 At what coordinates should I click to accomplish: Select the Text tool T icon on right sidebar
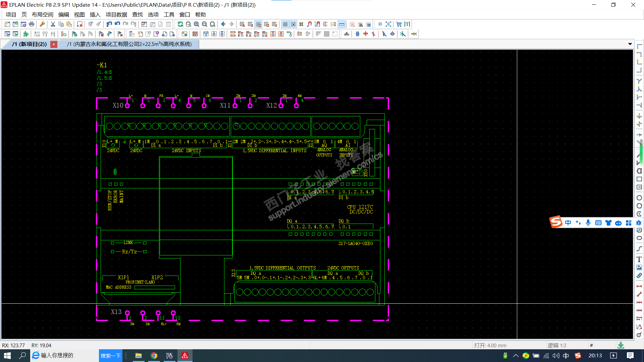639,259
